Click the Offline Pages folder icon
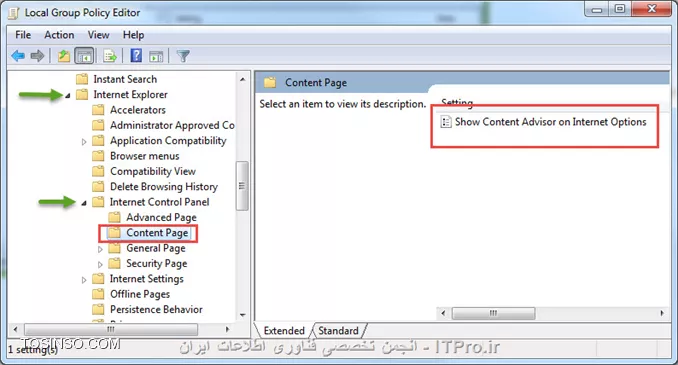The image size is (678, 365). click(99, 294)
